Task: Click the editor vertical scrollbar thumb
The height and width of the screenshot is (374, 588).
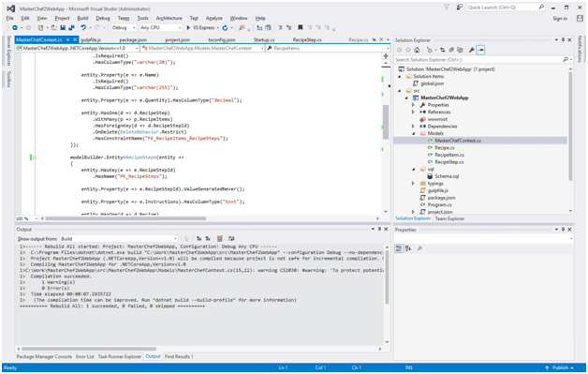Action: (386, 122)
